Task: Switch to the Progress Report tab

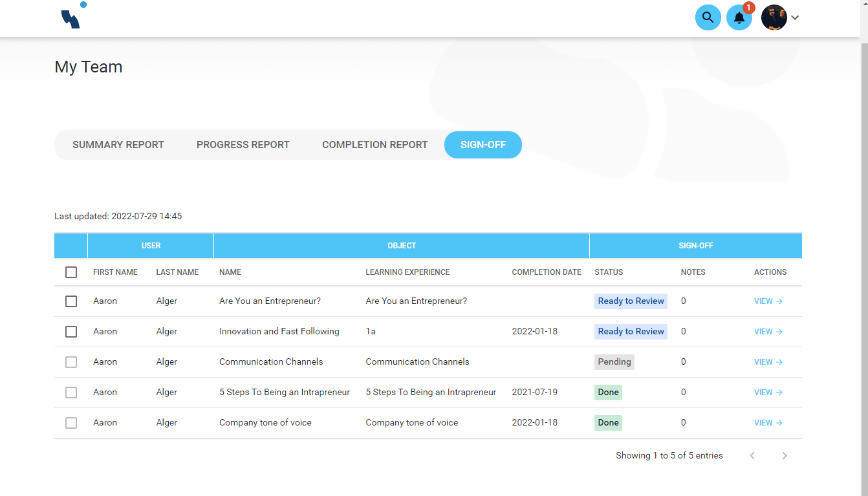Action: click(243, 144)
